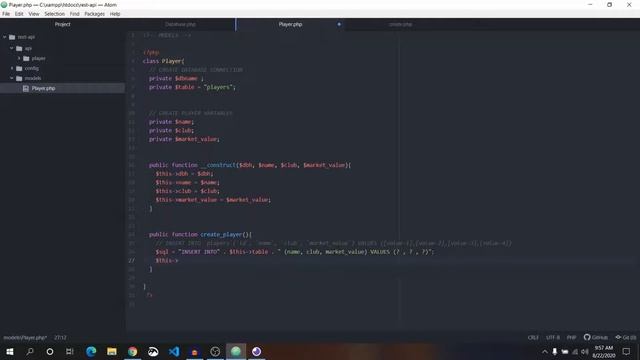Click 'private $table' code line
Screen dimensions: 640x360
pos(192,87)
